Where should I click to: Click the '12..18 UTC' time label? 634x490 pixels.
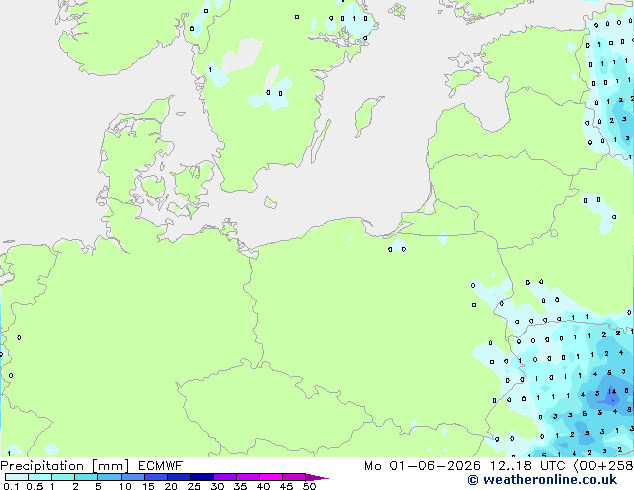tap(528, 466)
